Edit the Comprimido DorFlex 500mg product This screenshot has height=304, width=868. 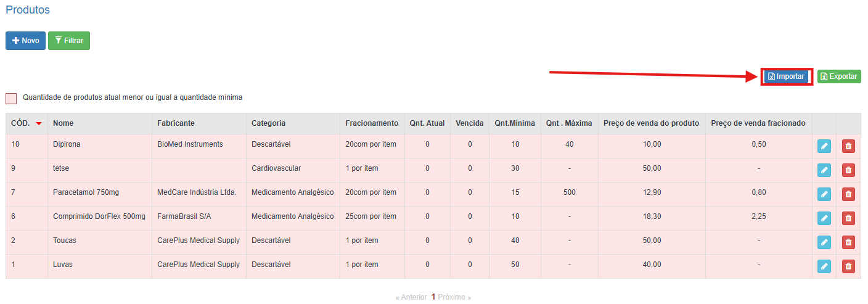click(x=824, y=218)
